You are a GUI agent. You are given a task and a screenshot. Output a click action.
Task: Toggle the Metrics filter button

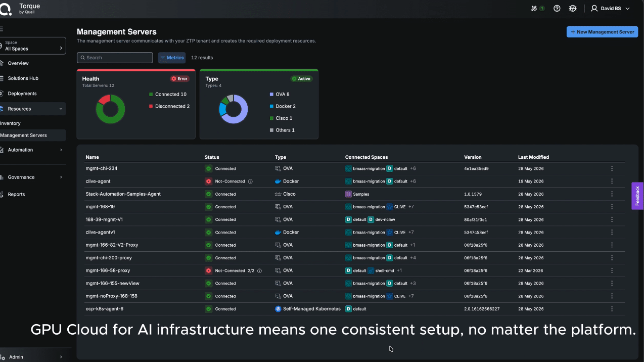(x=172, y=58)
